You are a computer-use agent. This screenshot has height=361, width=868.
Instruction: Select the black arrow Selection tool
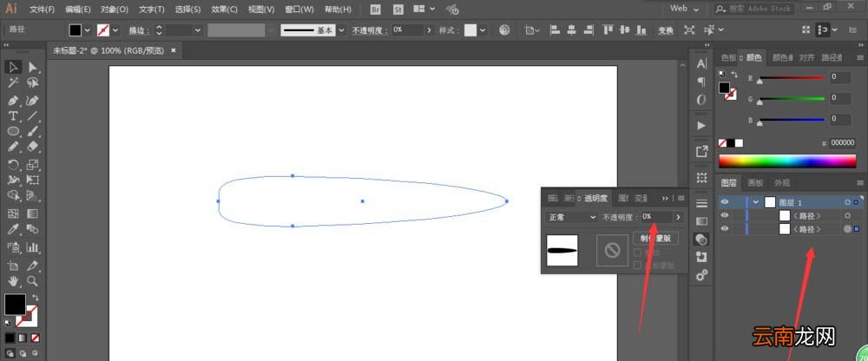coord(13,68)
